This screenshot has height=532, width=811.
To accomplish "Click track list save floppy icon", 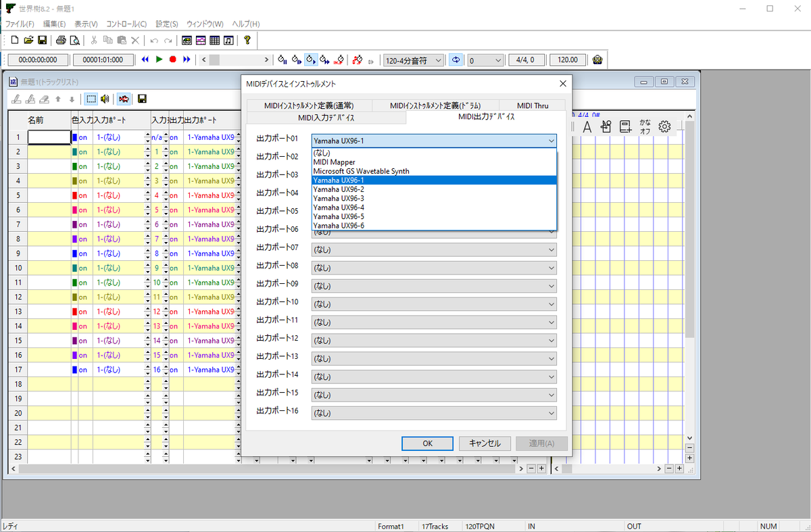I will 142,99.
